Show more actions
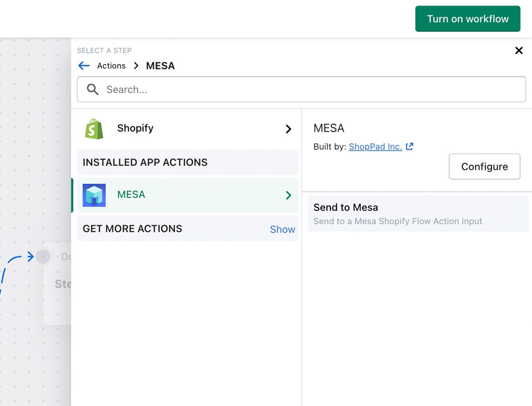Viewport: 532px width, 406px height. point(282,230)
